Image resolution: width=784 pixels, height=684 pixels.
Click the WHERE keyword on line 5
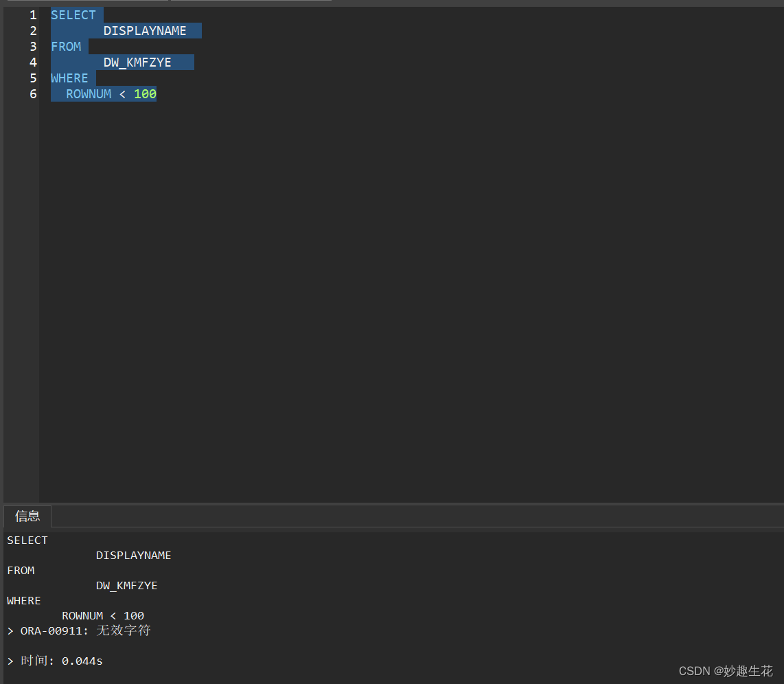(69, 78)
